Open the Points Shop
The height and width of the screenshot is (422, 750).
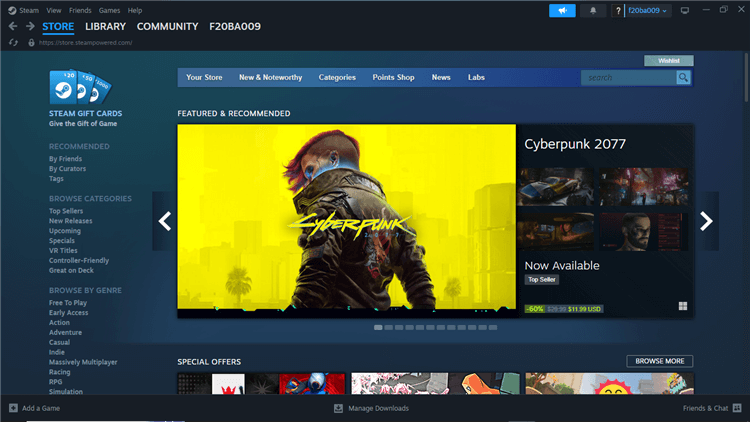coord(393,78)
